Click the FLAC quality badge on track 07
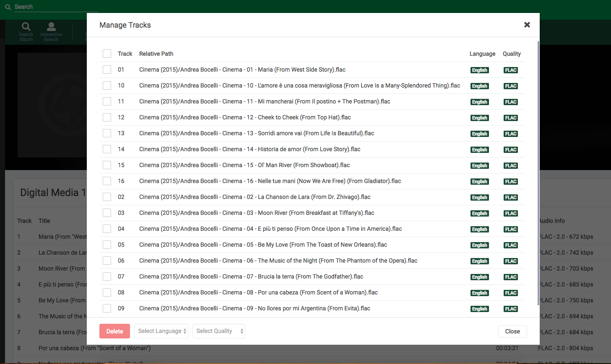611x364 pixels. point(510,277)
